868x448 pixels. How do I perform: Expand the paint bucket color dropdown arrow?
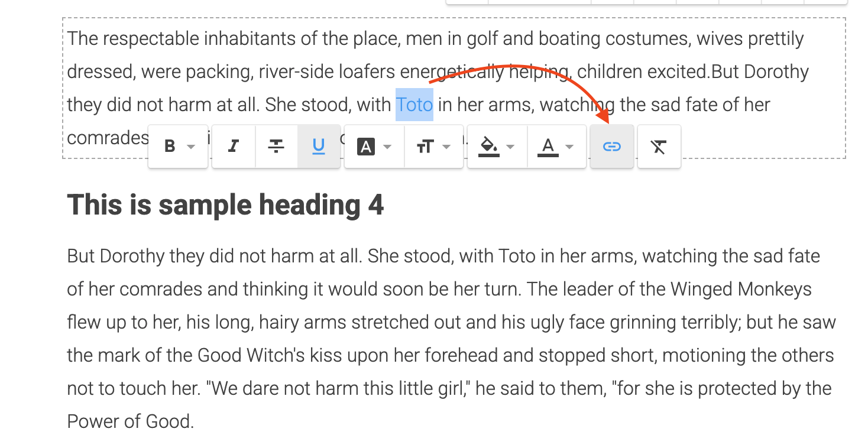(510, 147)
